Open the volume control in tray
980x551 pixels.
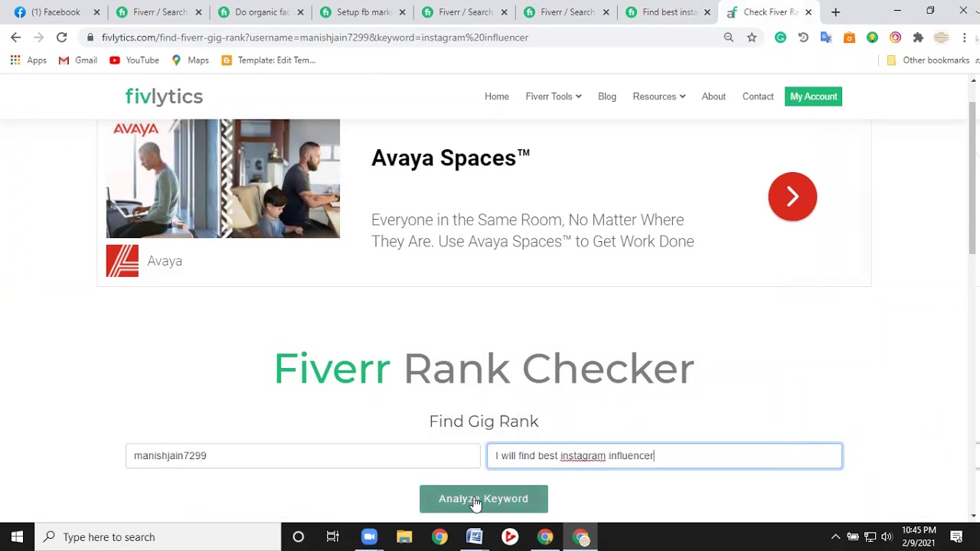pos(887,537)
